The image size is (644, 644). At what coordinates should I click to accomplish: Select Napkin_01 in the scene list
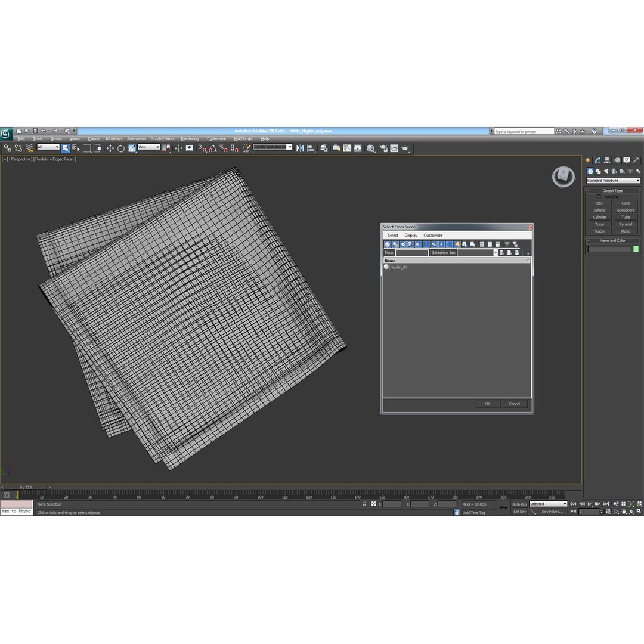(x=399, y=267)
